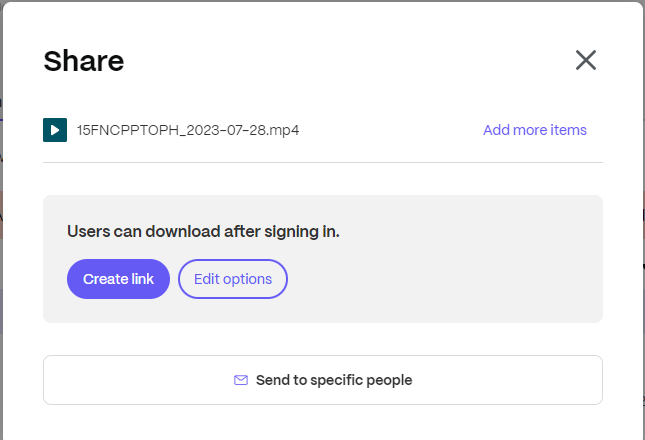Open the Add more items link
Image resolution: width=645 pixels, height=440 pixels.
pyautogui.click(x=535, y=130)
